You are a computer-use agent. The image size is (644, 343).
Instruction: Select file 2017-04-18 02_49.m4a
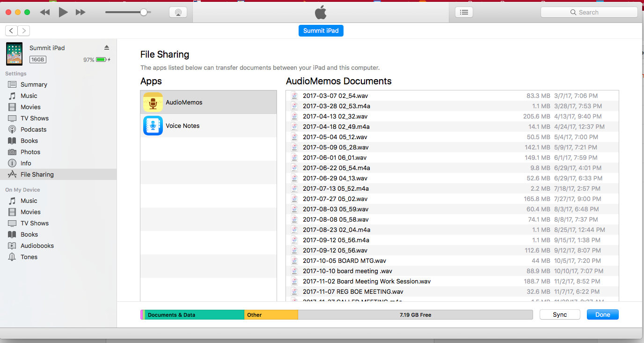[452, 127]
